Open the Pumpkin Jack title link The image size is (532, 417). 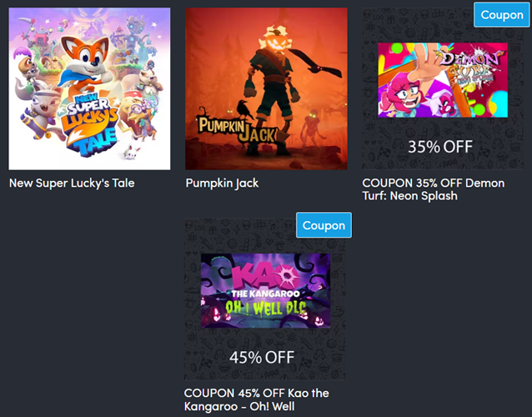click(x=223, y=183)
